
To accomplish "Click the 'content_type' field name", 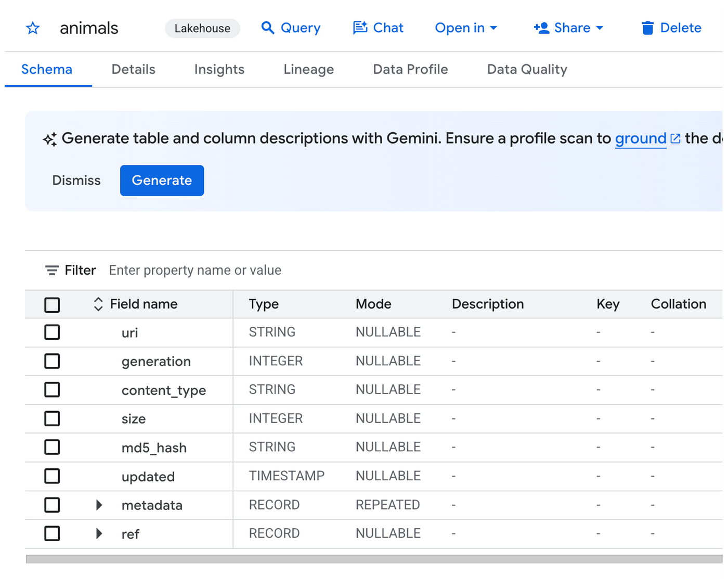I will pos(164,390).
